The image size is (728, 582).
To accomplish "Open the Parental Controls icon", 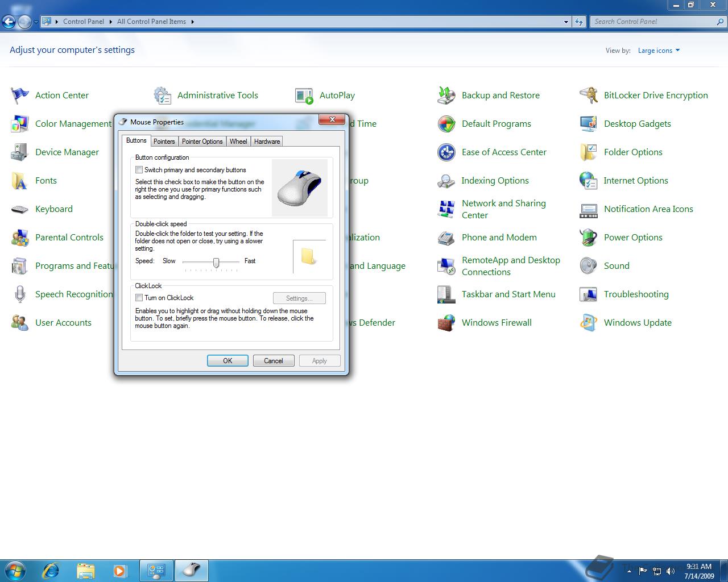I will 20,238.
